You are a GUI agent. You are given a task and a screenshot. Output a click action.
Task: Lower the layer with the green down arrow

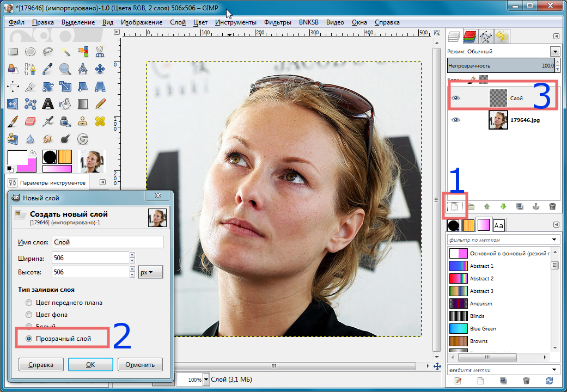(x=503, y=206)
